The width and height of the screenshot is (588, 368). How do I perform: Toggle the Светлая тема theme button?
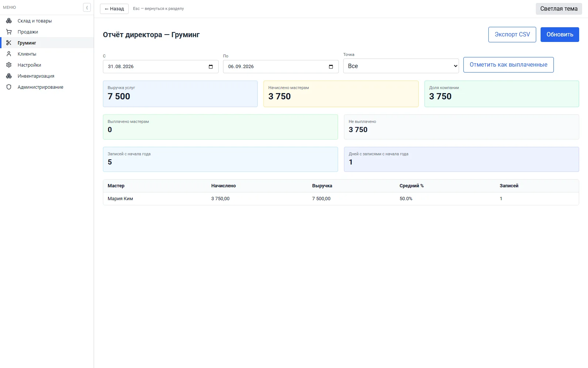[x=559, y=9]
